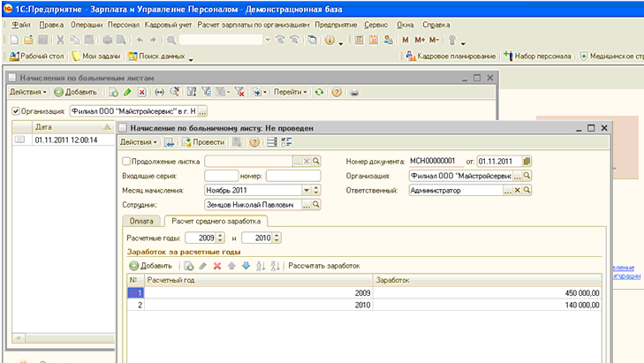Open the Перейти dropdown in list toolbar

(290, 92)
